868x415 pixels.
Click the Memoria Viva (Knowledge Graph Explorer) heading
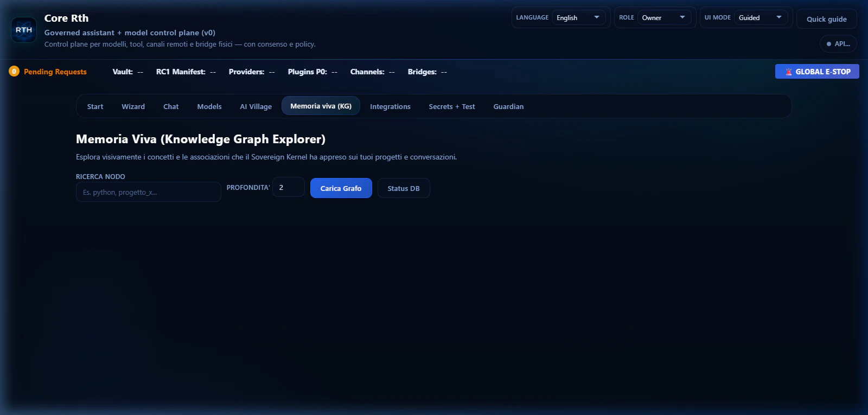pyautogui.click(x=201, y=139)
